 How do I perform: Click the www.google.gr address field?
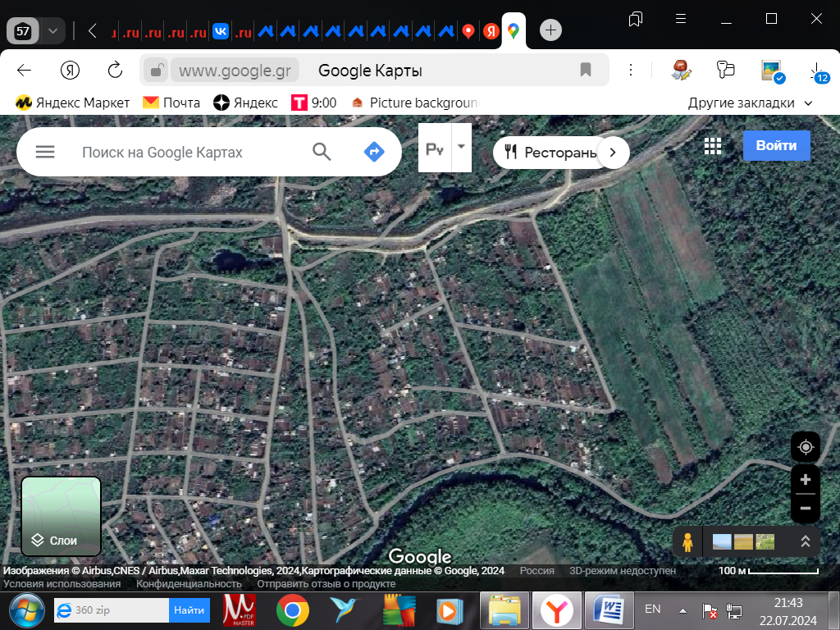coord(235,71)
